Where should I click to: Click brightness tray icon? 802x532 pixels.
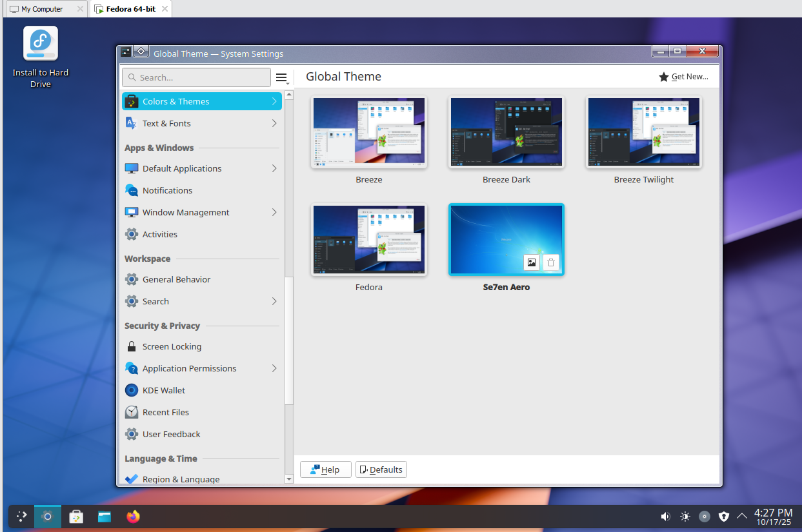685,517
